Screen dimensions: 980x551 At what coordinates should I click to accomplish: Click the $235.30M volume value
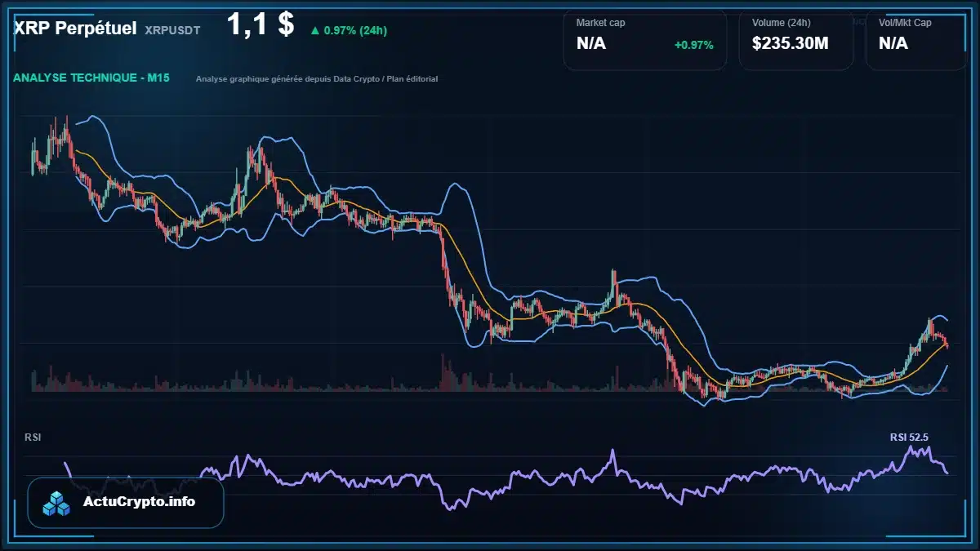[791, 43]
